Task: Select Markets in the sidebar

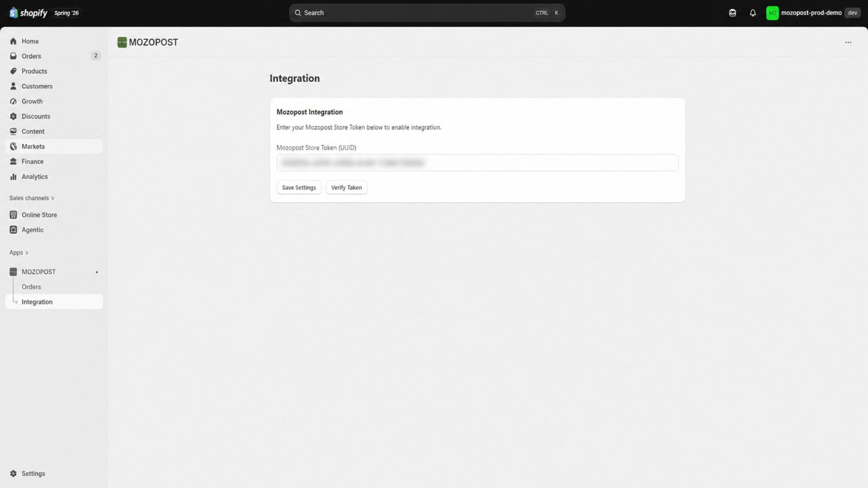Action: point(54,146)
